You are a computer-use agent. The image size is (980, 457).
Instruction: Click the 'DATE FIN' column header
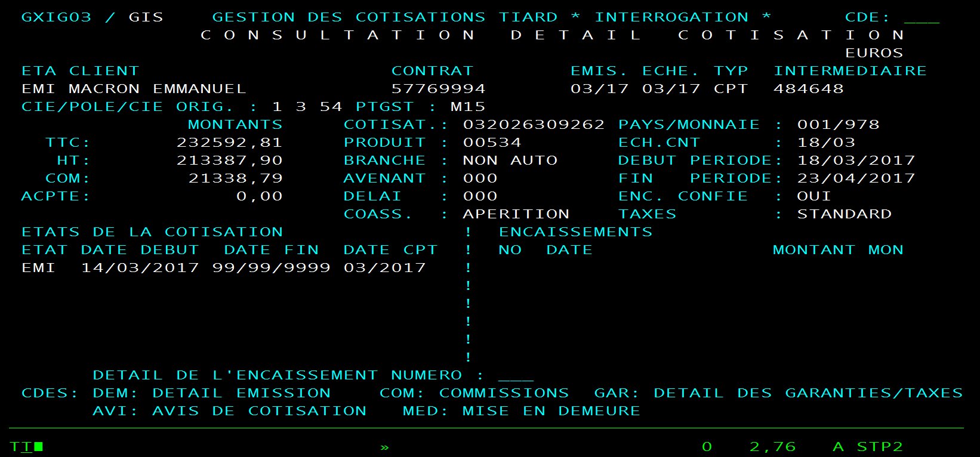(271, 250)
